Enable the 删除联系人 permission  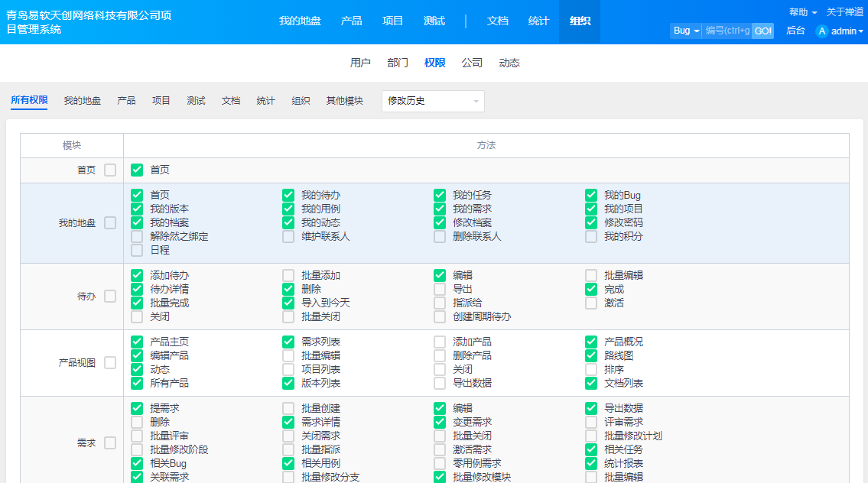(x=440, y=236)
